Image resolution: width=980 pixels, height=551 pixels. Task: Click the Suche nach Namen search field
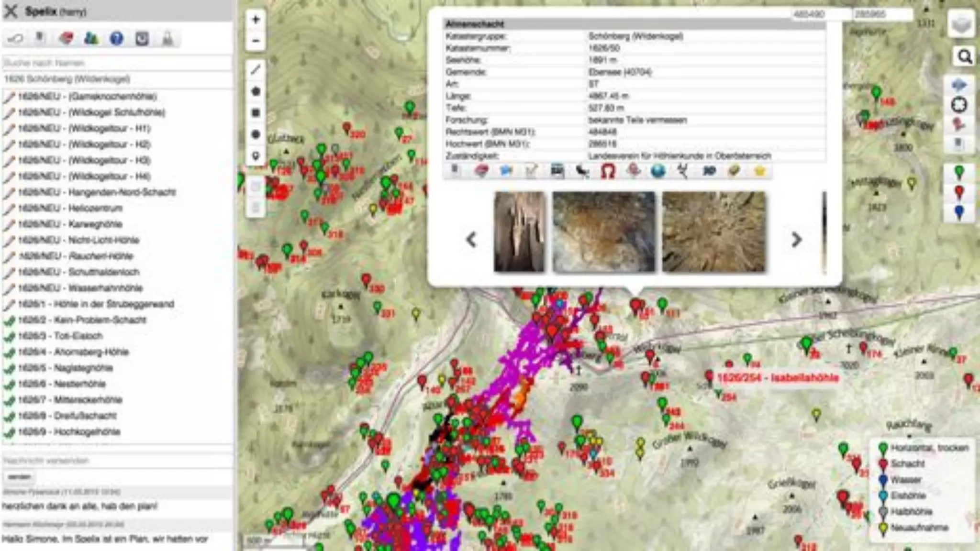click(x=116, y=63)
